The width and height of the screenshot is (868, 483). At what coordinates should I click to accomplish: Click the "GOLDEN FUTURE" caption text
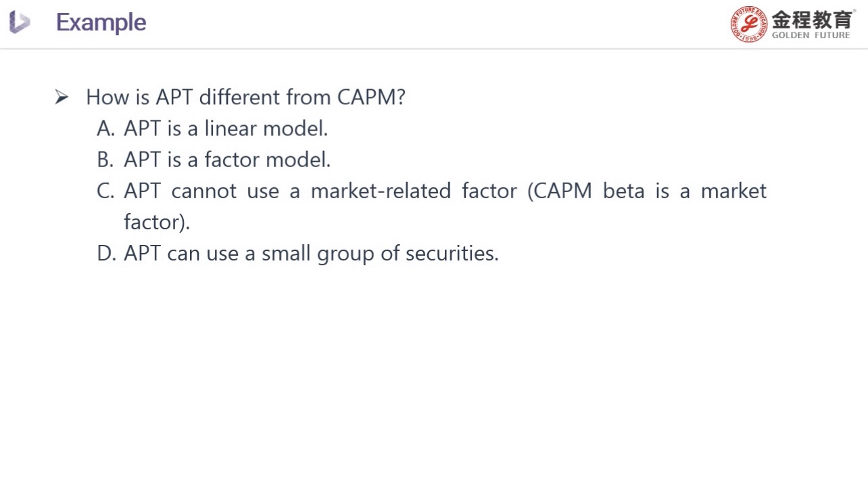[x=811, y=35]
